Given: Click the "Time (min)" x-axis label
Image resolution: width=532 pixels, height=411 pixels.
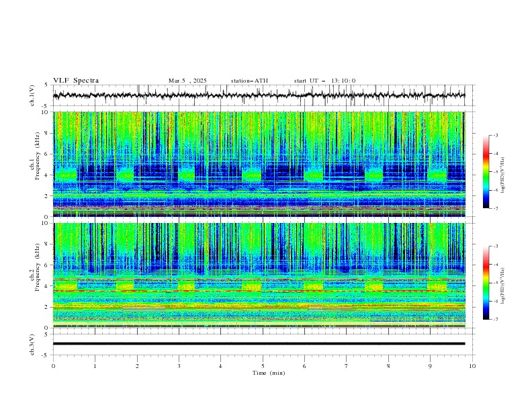Looking at the screenshot, I should [x=269, y=373].
